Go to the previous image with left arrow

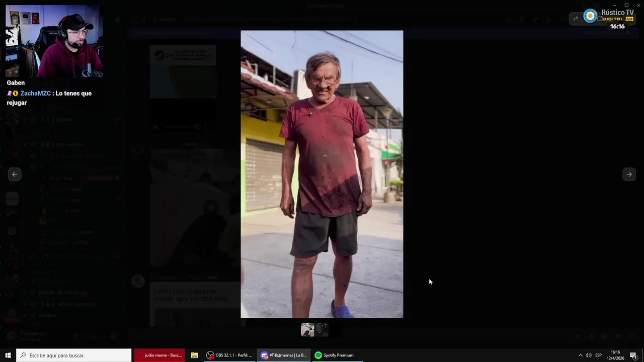pyautogui.click(x=15, y=174)
